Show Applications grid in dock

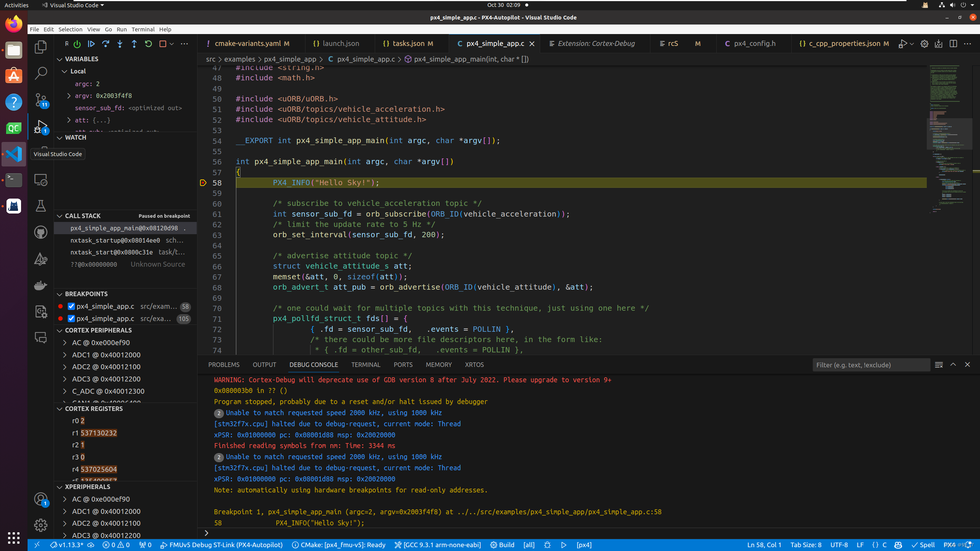coord(14,538)
